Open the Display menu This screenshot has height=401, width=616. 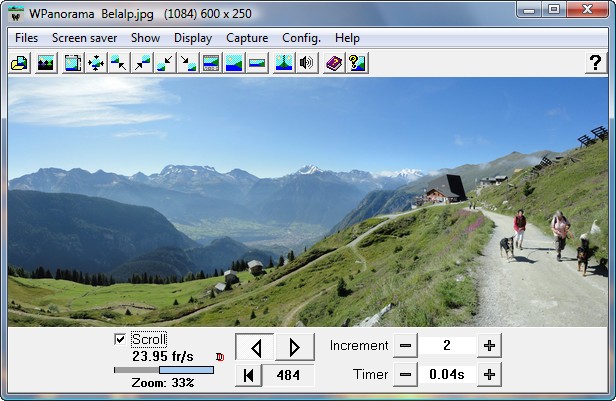coord(193,38)
